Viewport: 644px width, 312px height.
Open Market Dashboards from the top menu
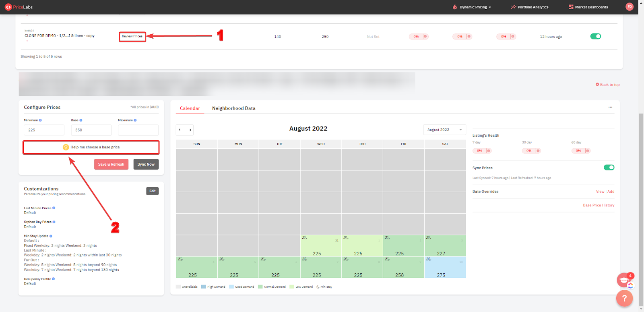coord(588,7)
